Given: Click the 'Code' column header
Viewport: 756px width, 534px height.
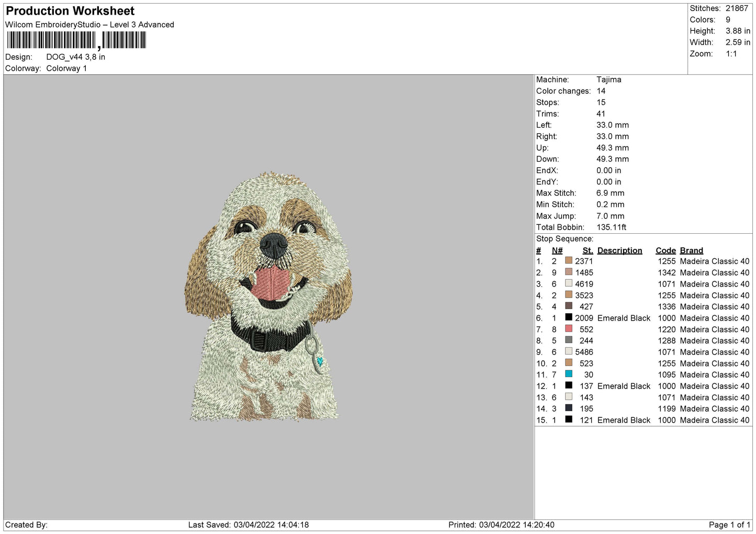Looking at the screenshot, I should [666, 251].
